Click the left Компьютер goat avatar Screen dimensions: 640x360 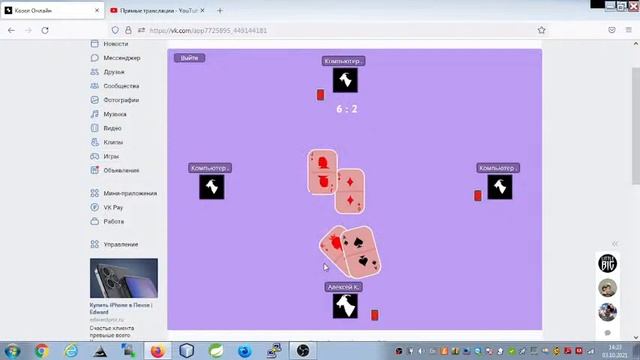point(212,187)
